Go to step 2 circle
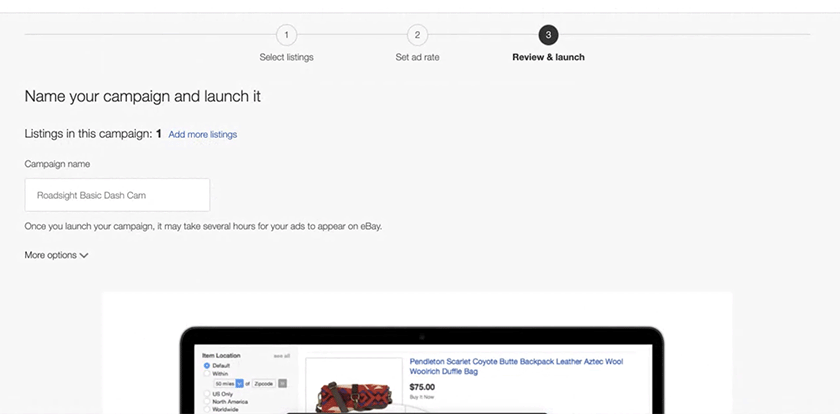 (x=417, y=35)
